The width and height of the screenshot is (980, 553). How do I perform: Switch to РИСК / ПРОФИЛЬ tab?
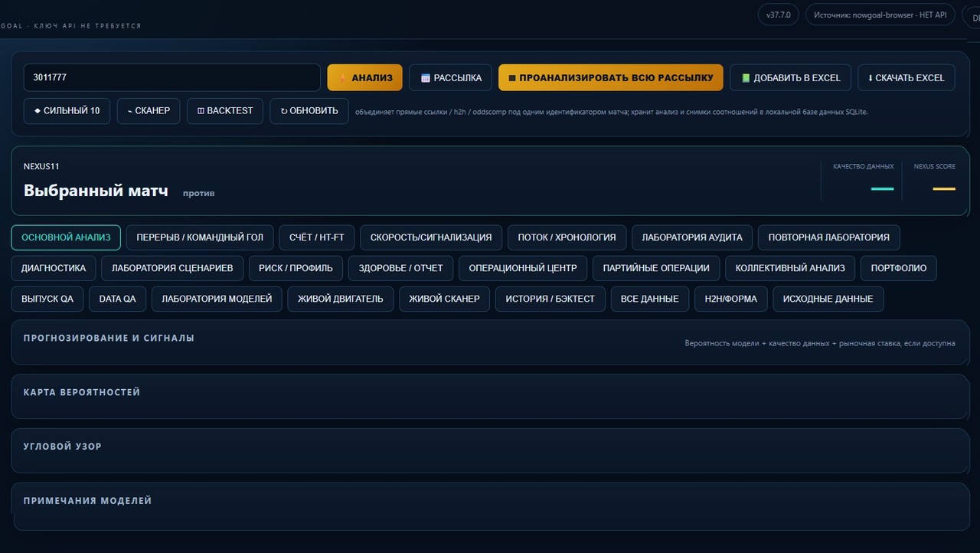pyautogui.click(x=296, y=268)
